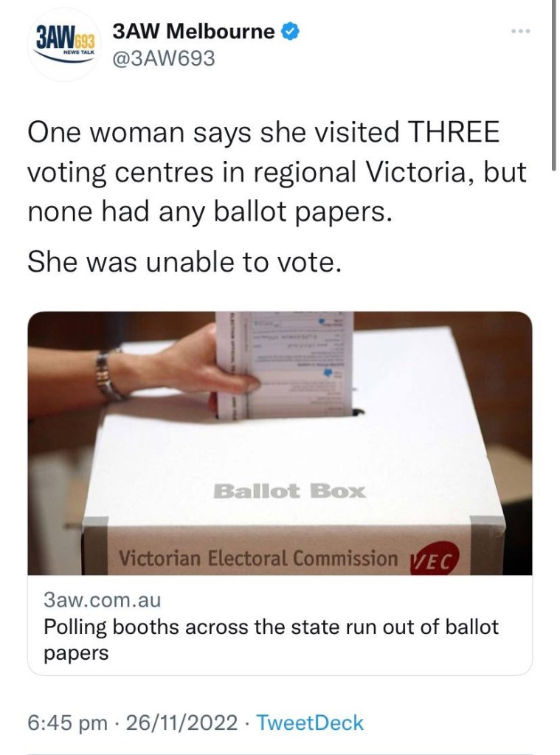Click the blue verified badge

coord(292,32)
